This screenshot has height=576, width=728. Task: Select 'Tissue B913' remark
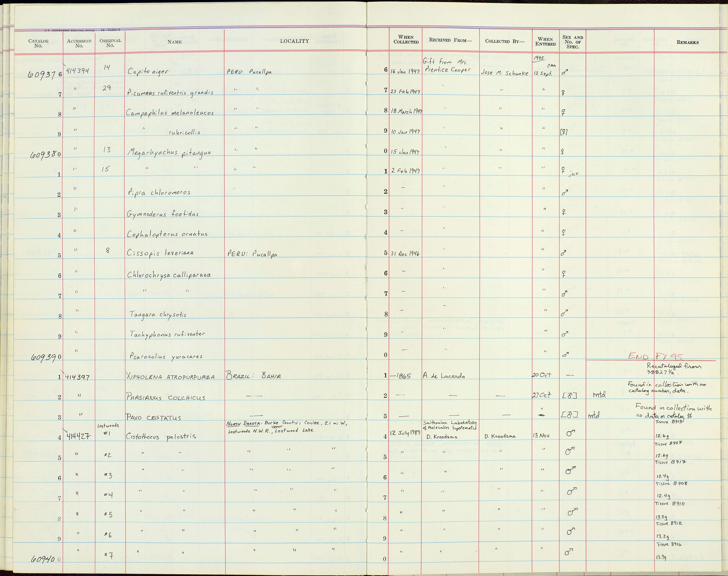(669, 422)
